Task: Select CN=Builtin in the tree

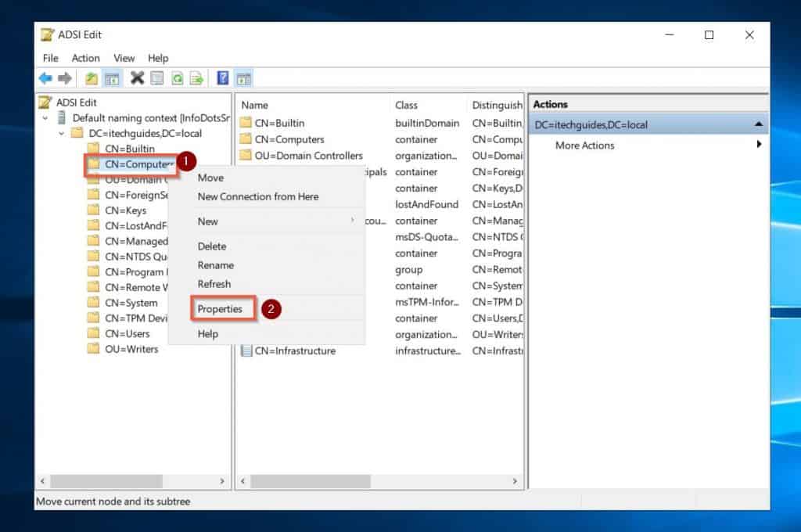Action: coord(130,149)
